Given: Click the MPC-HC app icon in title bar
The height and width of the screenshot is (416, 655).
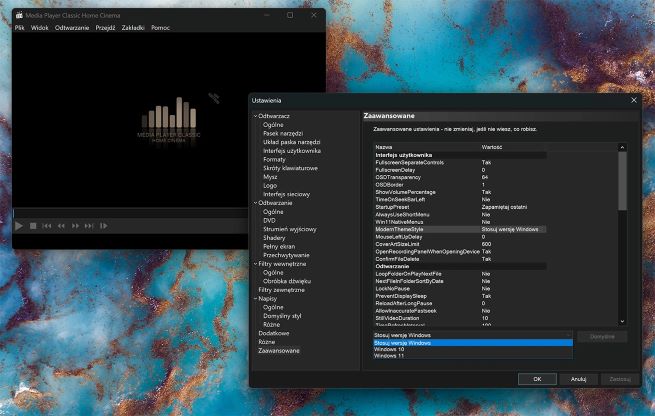Looking at the screenshot, I should click(19, 15).
